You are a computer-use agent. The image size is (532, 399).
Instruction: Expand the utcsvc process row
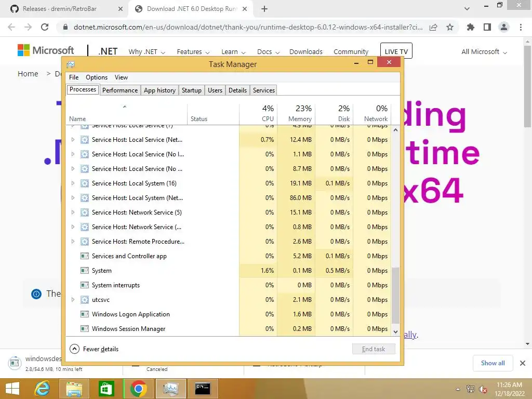click(x=73, y=300)
